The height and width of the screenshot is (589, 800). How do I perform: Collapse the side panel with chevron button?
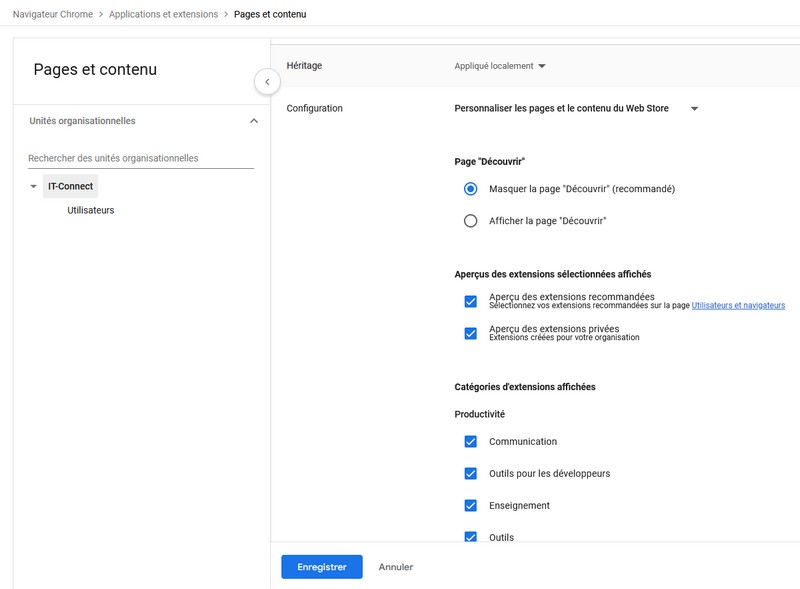[267, 82]
